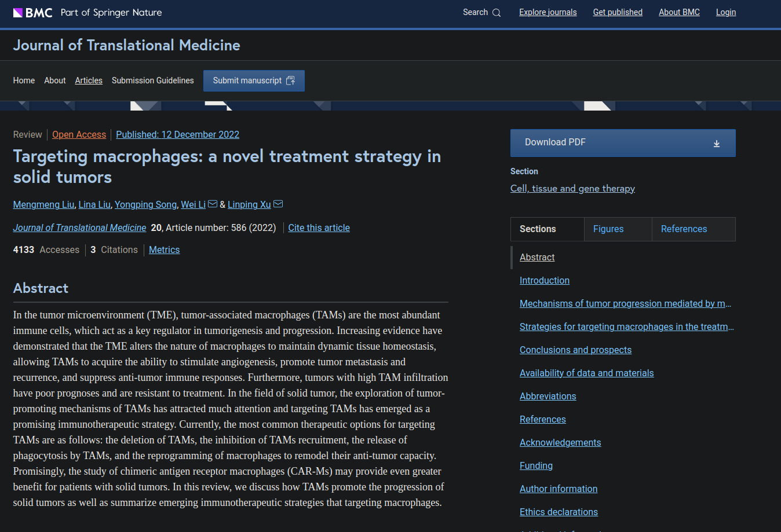The width and height of the screenshot is (781, 532).
Task: Jump to Author information section
Action: [559, 489]
